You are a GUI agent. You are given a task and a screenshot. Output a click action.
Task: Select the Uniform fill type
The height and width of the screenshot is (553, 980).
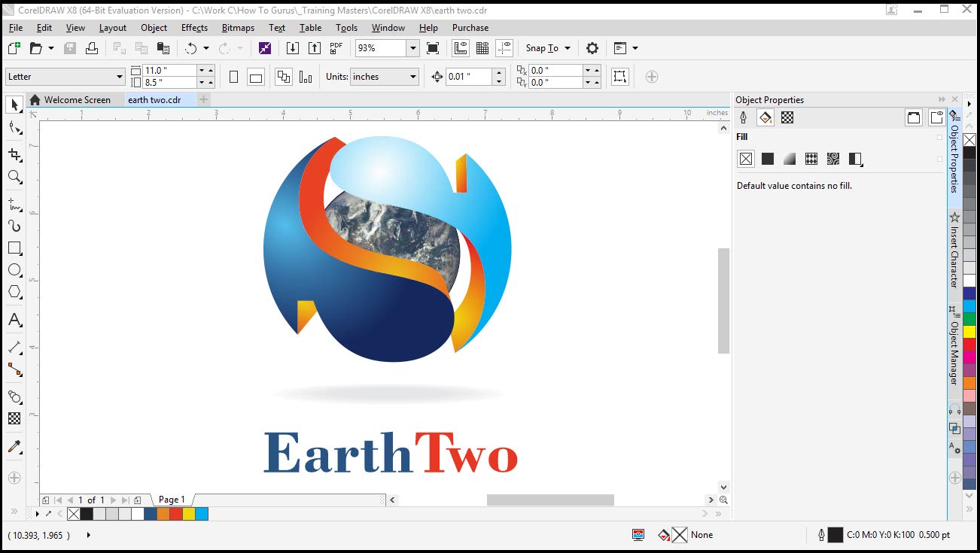768,159
